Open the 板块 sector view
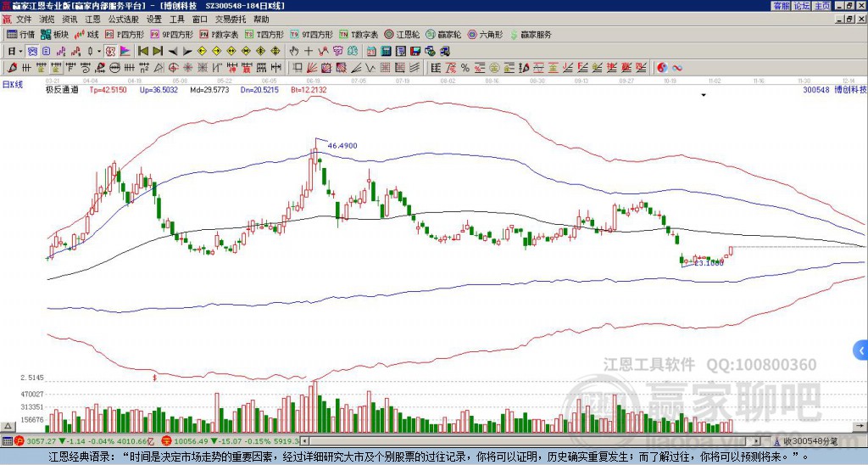Image resolution: width=868 pixels, height=465 pixels. tap(54, 34)
